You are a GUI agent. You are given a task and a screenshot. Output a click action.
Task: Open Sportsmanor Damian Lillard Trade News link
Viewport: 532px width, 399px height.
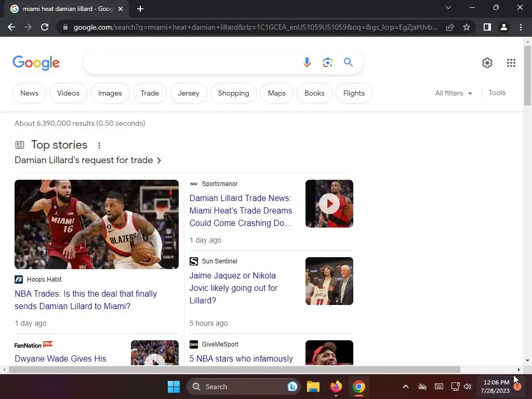(241, 210)
